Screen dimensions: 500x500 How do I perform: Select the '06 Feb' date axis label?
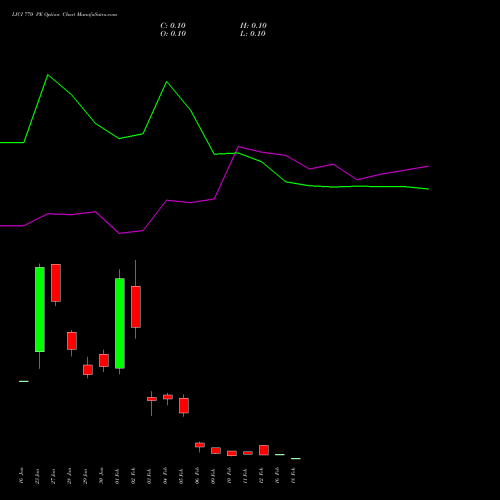point(197,476)
